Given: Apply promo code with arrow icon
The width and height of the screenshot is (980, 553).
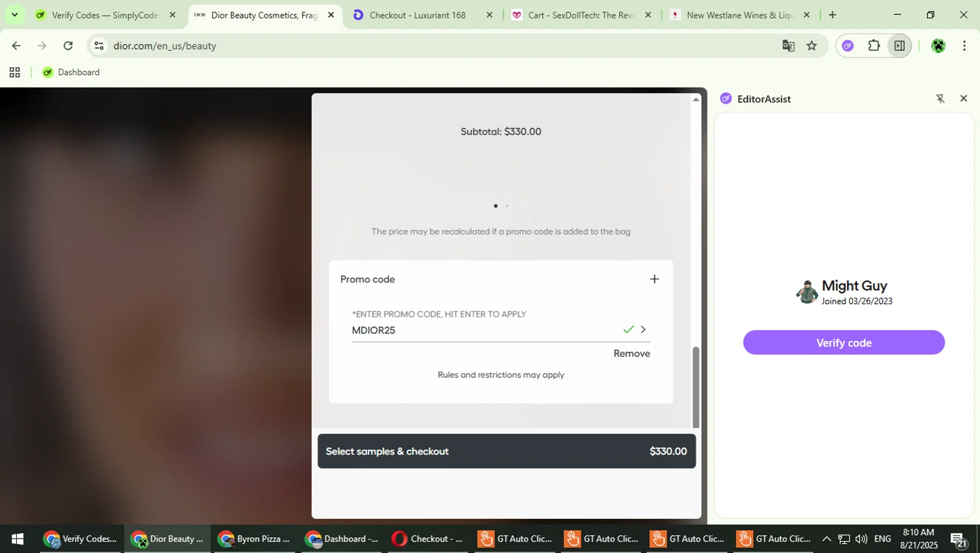Looking at the screenshot, I should [644, 330].
